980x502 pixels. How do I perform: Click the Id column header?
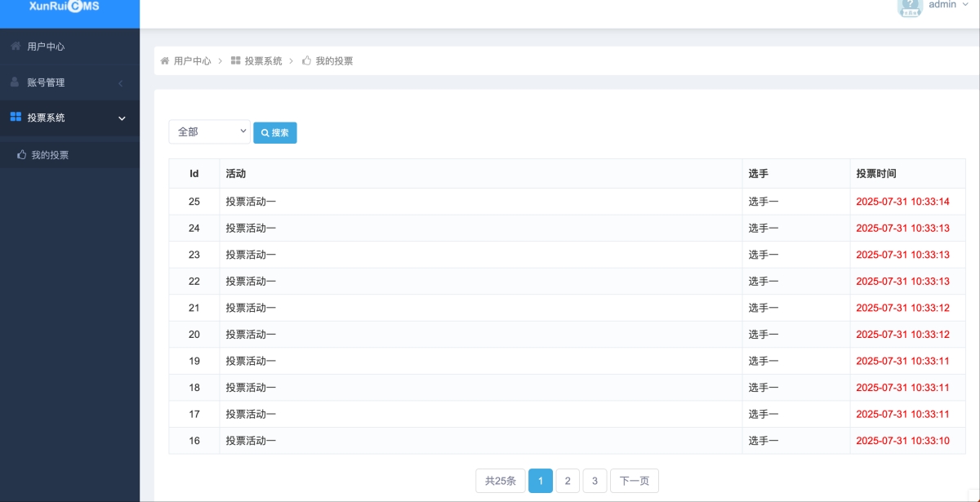click(x=194, y=173)
